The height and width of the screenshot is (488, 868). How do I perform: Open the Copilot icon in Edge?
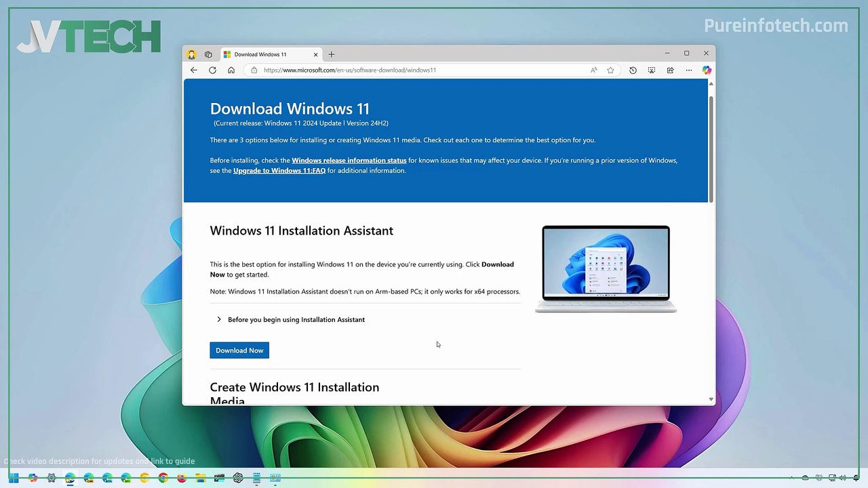tap(707, 70)
